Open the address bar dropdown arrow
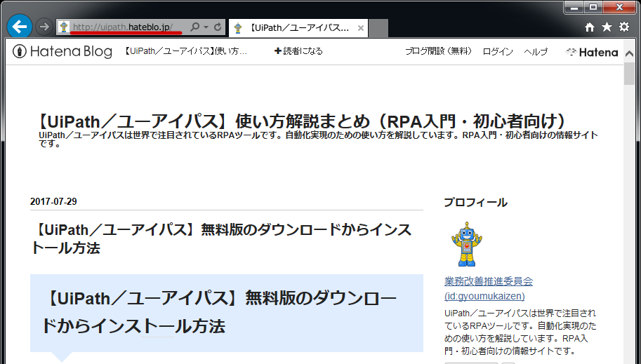The width and height of the screenshot is (641, 364). (x=206, y=27)
